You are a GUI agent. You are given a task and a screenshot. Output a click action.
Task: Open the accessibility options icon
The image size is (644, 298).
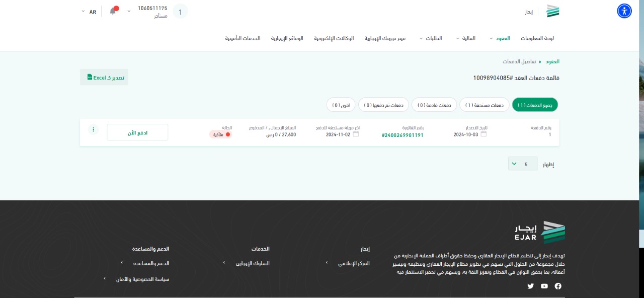[624, 11]
